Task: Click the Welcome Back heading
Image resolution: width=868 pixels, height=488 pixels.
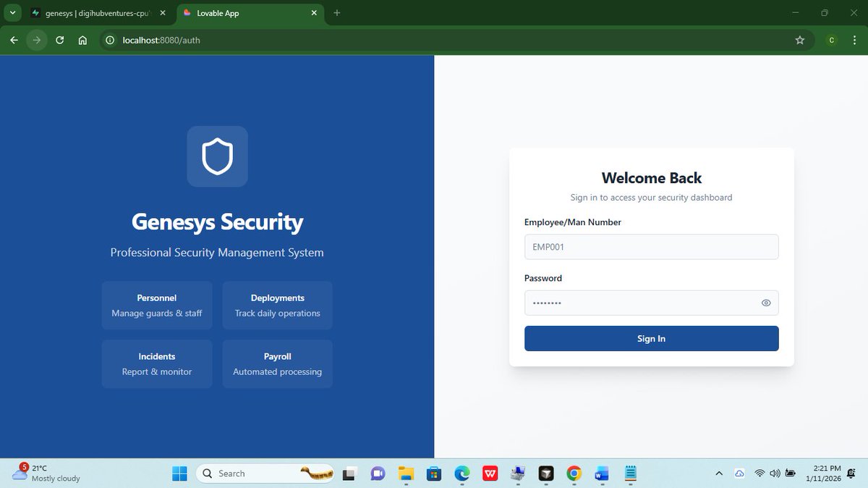Action: coord(652,178)
